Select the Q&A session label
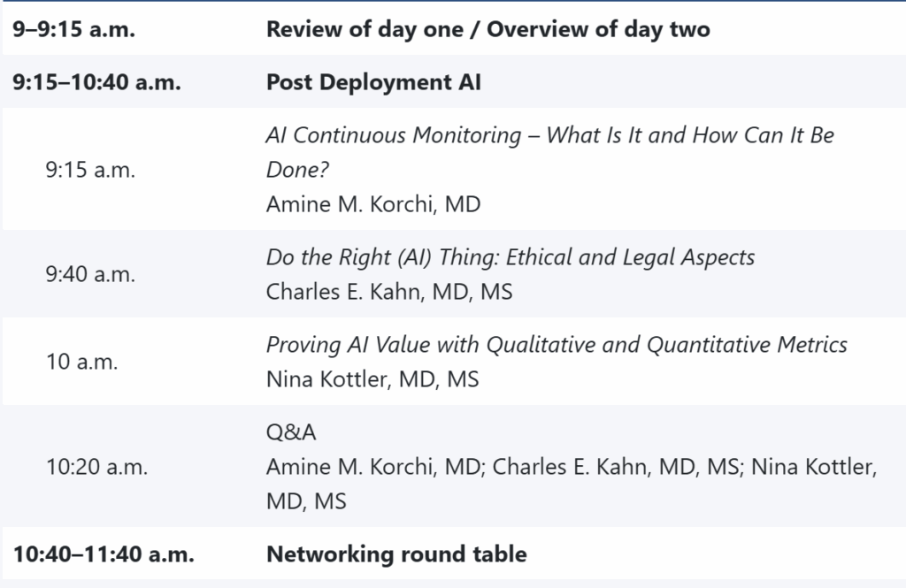Image resolution: width=906 pixels, height=588 pixels. [291, 432]
